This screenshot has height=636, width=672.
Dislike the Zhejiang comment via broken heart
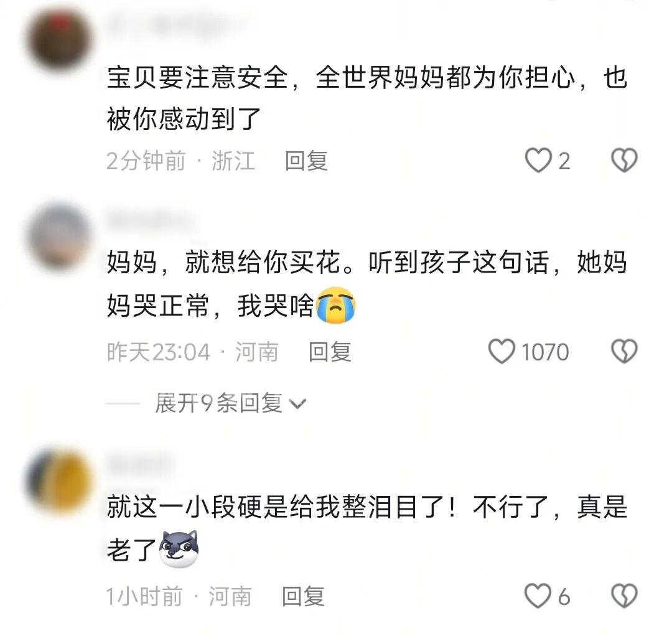(x=624, y=161)
